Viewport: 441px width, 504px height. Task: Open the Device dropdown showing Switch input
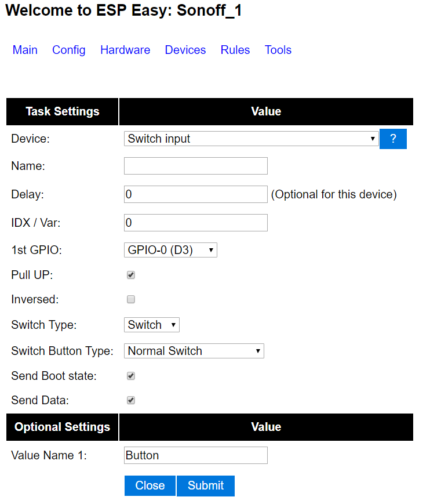pyautogui.click(x=251, y=139)
